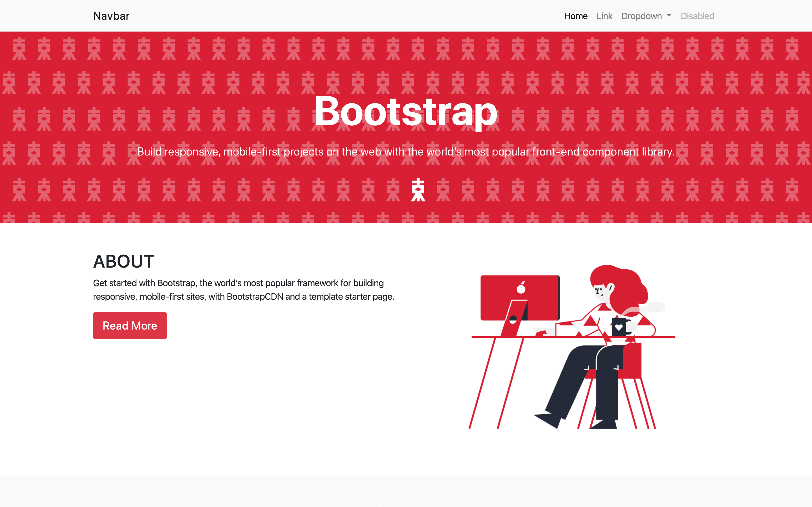Image resolution: width=812 pixels, height=507 pixels.
Task: Click the caret arrow next to Dropdown
Action: point(668,16)
